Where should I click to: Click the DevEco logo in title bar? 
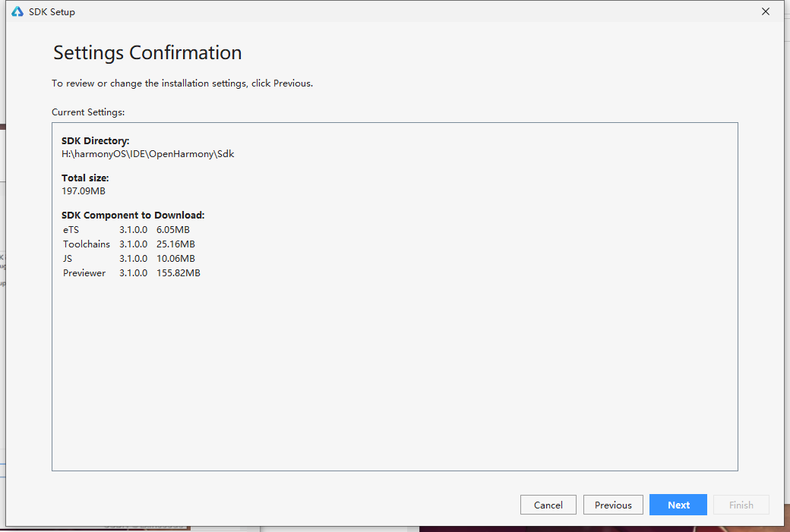tap(17, 11)
